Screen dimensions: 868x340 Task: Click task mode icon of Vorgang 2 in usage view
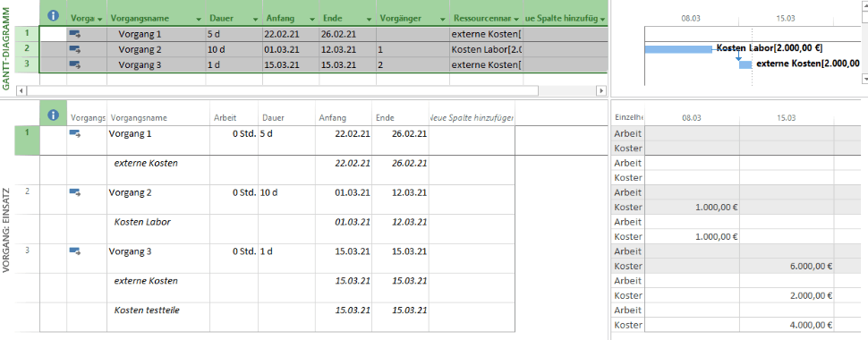(75, 192)
